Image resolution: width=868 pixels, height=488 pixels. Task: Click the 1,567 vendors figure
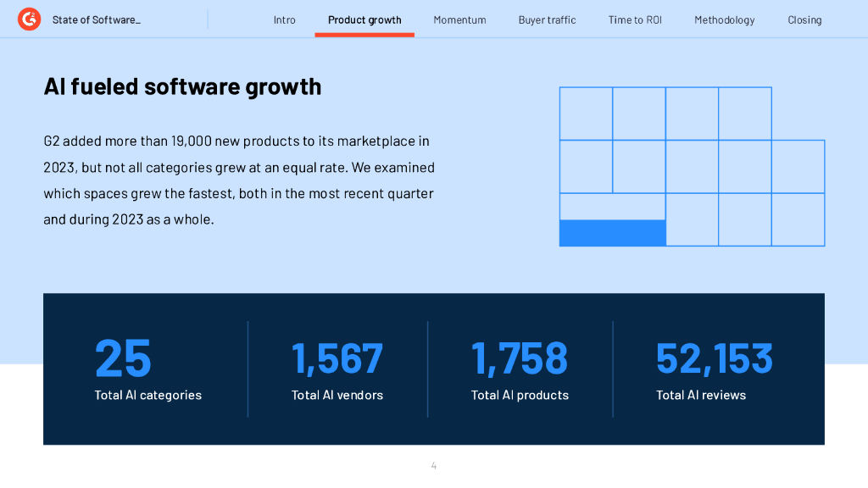click(x=337, y=358)
